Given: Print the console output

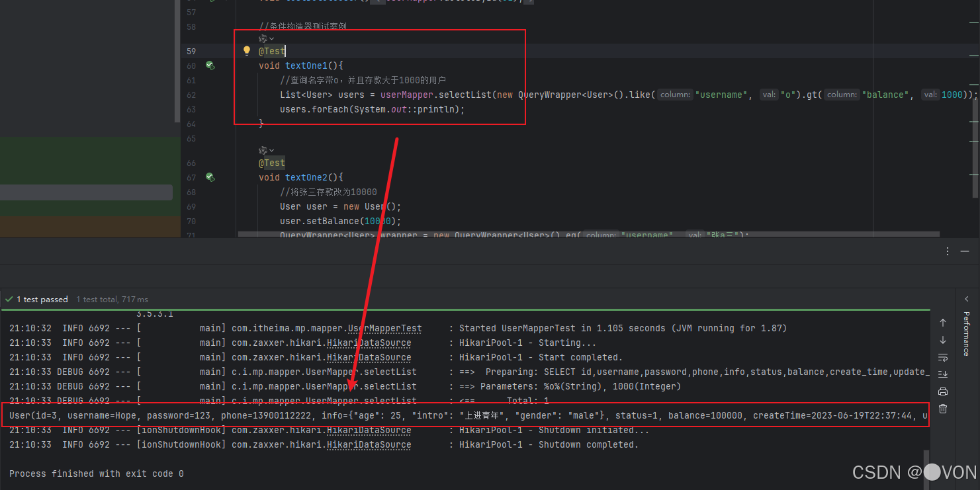Looking at the screenshot, I should coord(943,391).
